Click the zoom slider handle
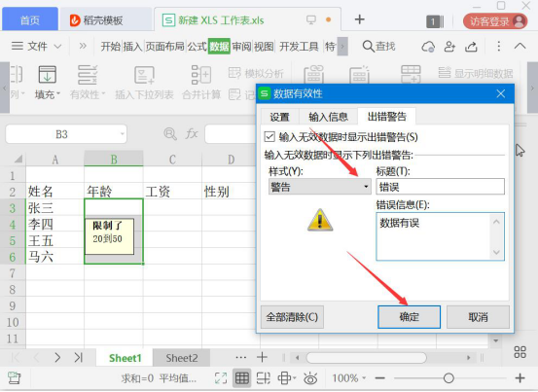 (448, 378)
